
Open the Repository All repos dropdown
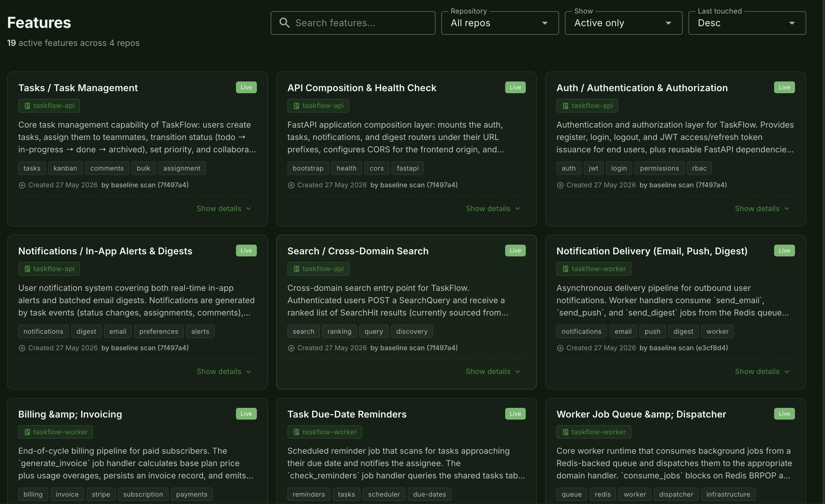point(500,23)
